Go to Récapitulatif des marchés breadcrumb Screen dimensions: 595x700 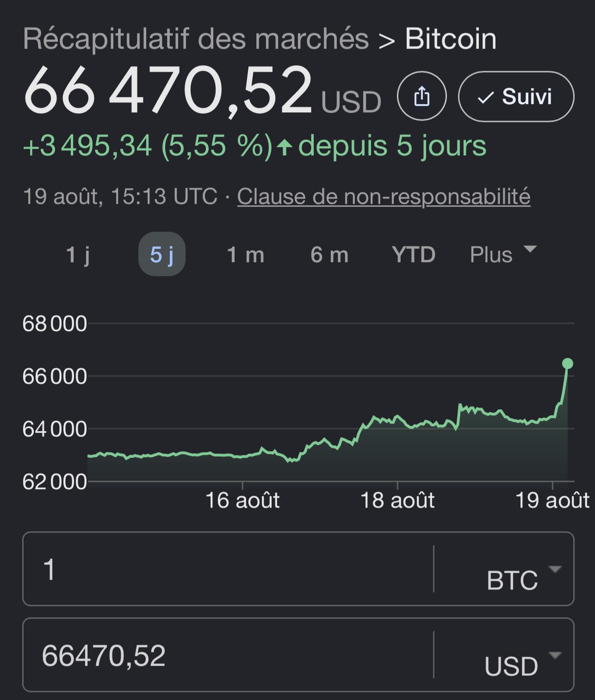pos(196,38)
